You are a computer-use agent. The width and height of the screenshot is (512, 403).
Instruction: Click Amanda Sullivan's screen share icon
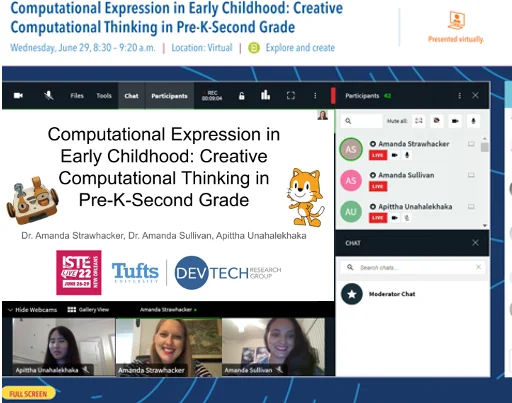pos(471,175)
